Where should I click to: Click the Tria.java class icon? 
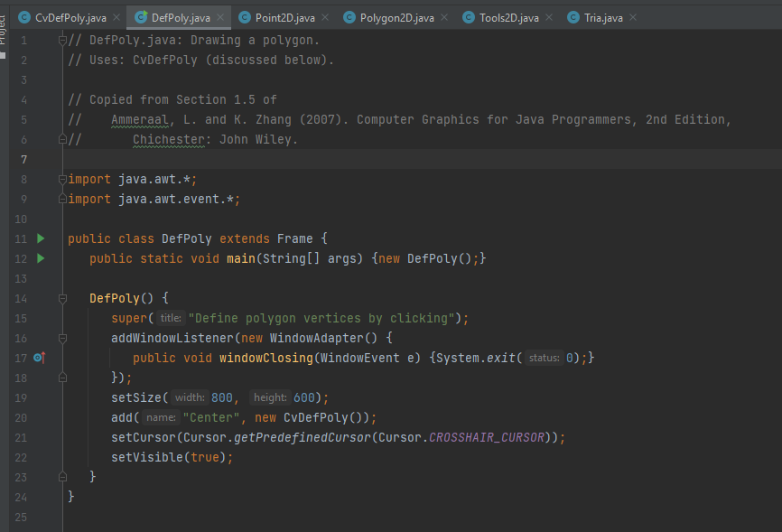pyautogui.click(x=573, y=17)
